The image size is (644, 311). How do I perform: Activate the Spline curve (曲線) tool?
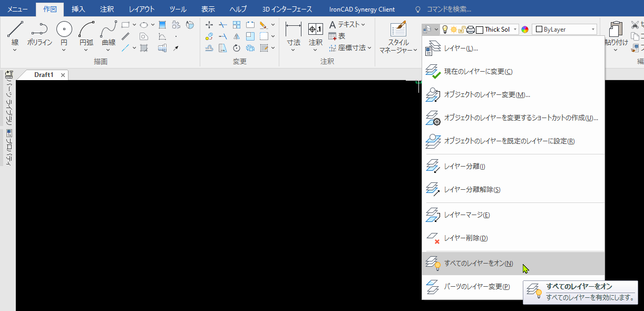[109, 30]
